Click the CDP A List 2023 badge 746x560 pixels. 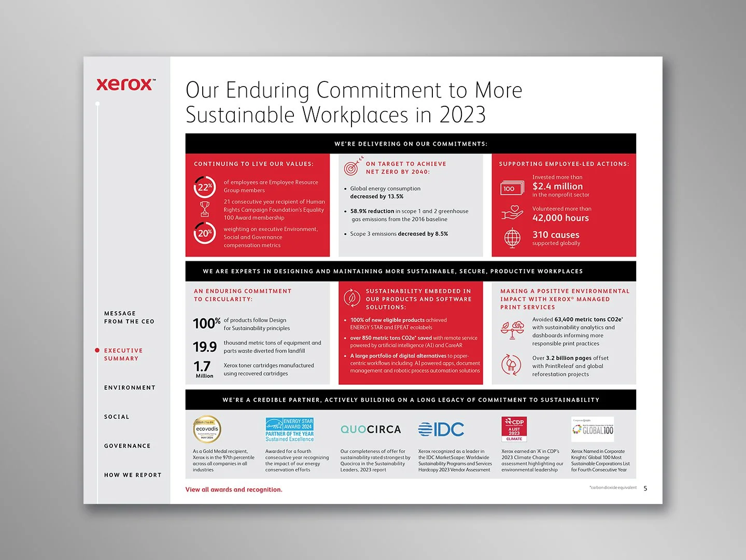pyautogui.click(x=514, y=429)
